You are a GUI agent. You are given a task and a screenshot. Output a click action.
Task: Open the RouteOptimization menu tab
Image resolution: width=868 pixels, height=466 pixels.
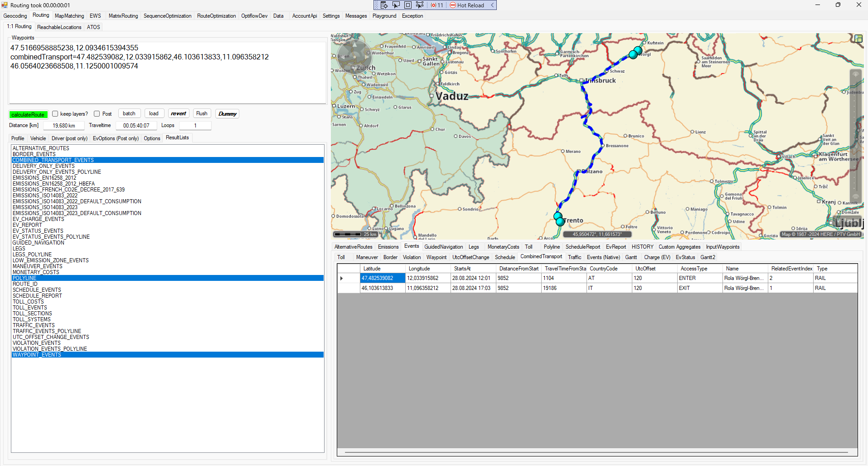click(216, 16)
